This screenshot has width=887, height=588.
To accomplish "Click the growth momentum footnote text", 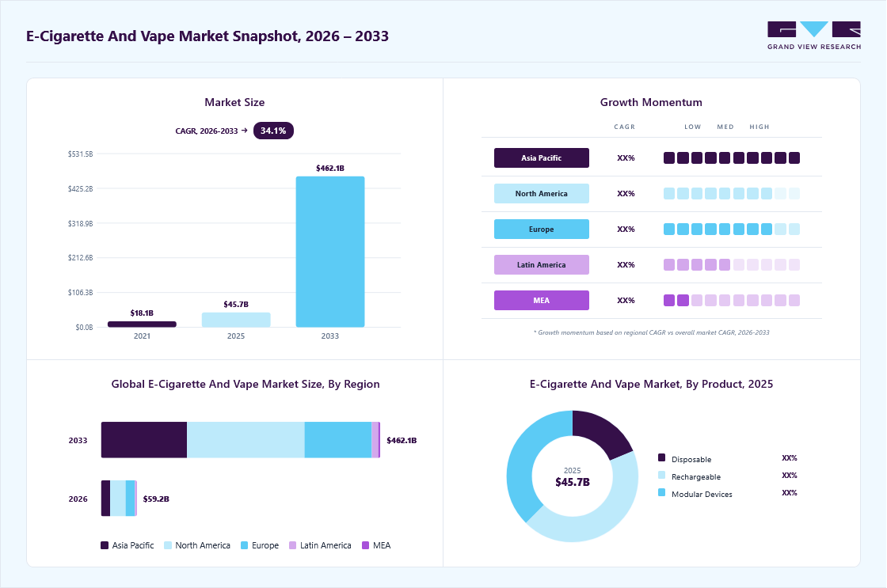I will (x=651, y=332).
